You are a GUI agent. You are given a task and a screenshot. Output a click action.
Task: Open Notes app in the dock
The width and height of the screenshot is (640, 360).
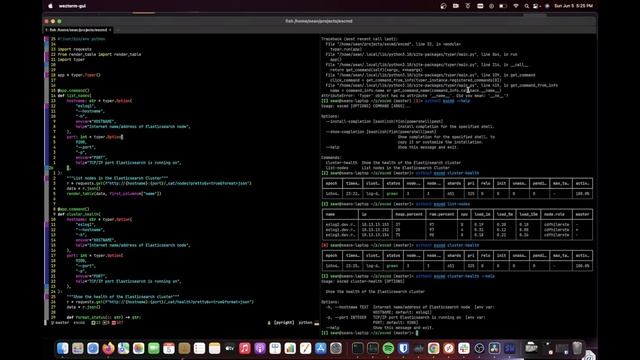pyautogui.click(x=214, y=348)
